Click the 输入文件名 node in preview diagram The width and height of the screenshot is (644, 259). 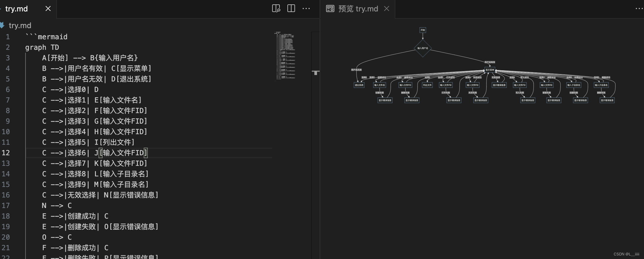pos(379,85)
